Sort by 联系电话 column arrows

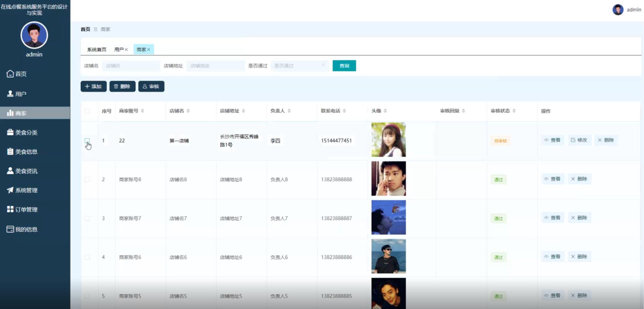click(x=344, y=111)
